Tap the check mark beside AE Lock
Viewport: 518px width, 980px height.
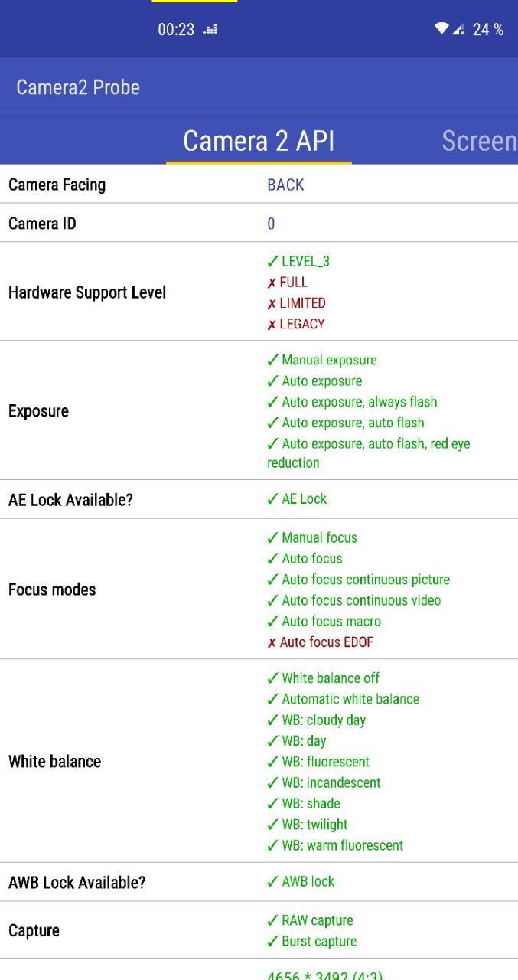272,499
